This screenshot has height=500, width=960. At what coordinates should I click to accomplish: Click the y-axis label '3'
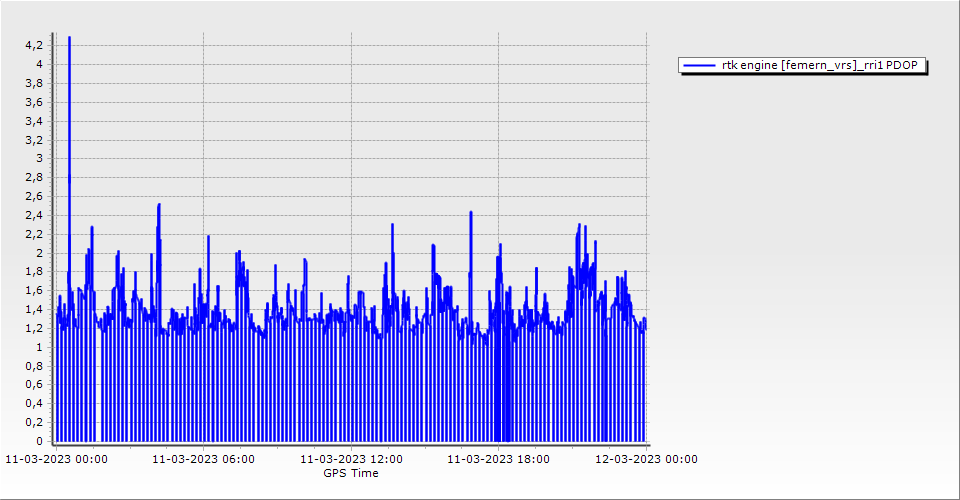pyautogui.click(x=39, y=158)
